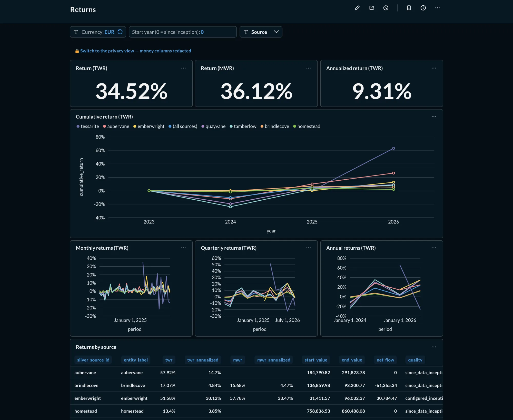Open Annualized return (TWR) card ellipsis menu
Viewport: 513px width, 420px height.
tap(434, 68)
